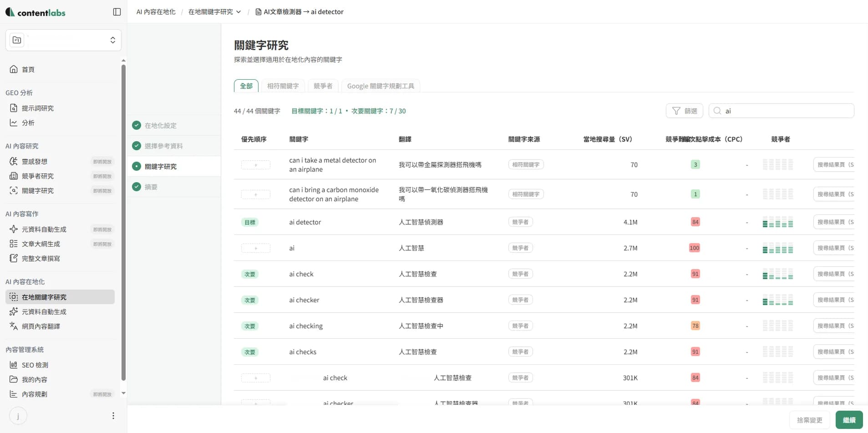Click the 次要 badge on 'ai check'
The width and height of the screenshot is (868, 433).
pos(249,274)
